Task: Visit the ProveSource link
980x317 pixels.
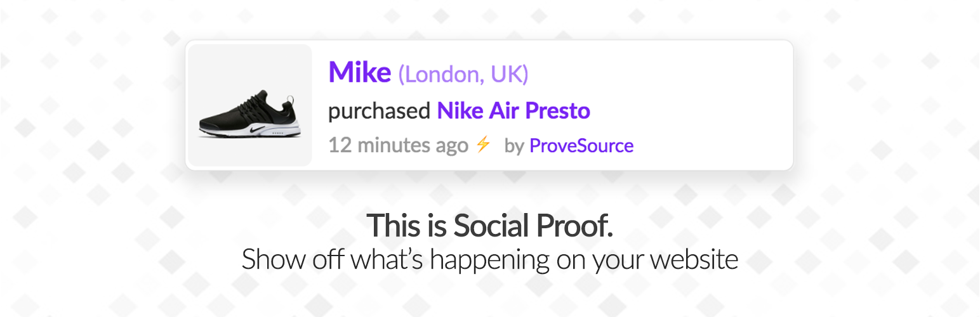Action: pos(581,146)
